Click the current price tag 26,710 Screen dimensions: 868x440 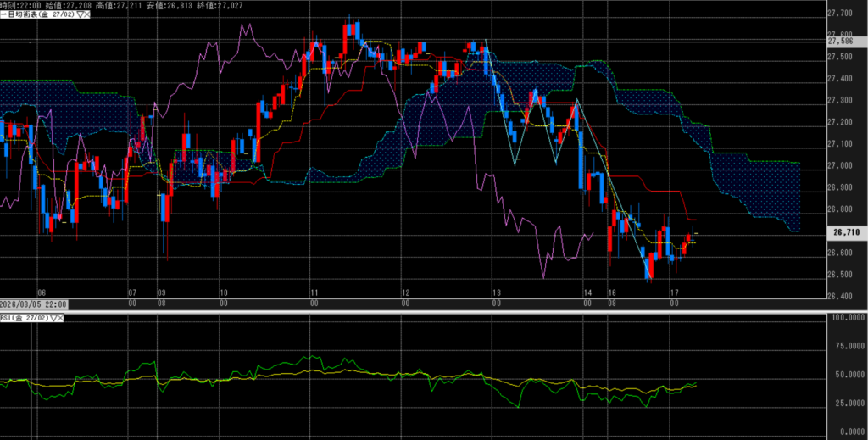847,231
